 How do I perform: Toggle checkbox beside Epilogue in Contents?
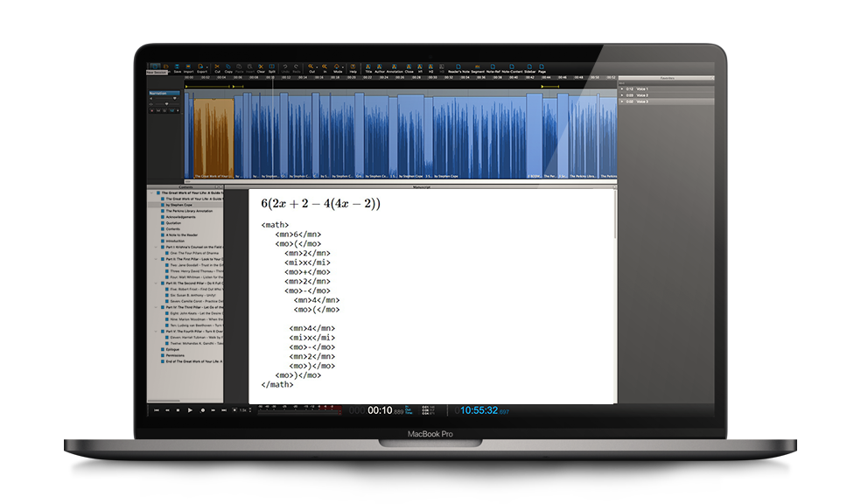163,350
